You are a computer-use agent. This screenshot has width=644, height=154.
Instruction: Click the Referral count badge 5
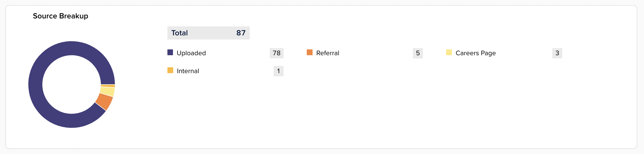coord(418,53)
